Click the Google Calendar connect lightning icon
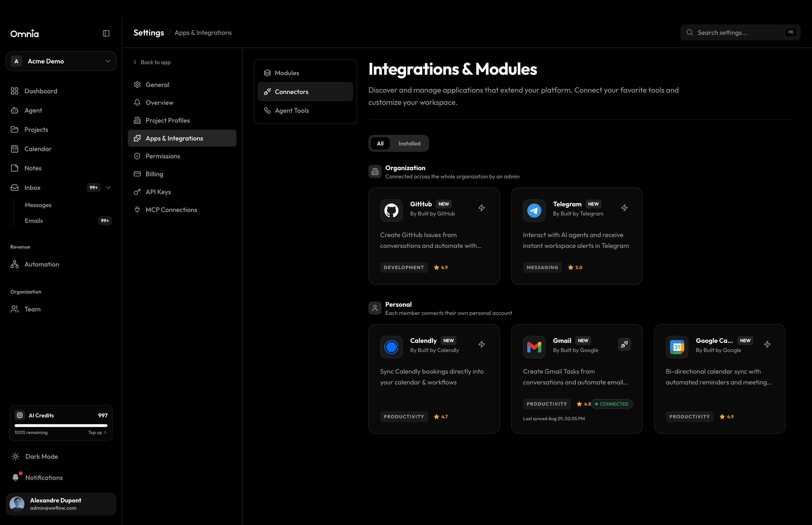 (x=767, y=344)
